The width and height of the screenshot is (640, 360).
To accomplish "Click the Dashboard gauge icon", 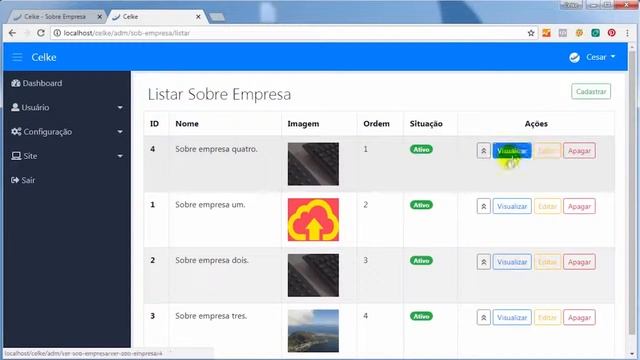I will [16, 83].
